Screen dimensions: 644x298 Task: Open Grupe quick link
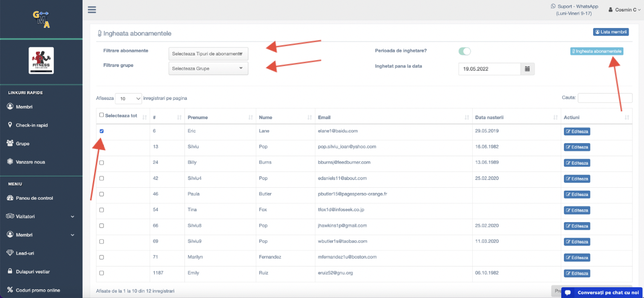tap(18, 144)
